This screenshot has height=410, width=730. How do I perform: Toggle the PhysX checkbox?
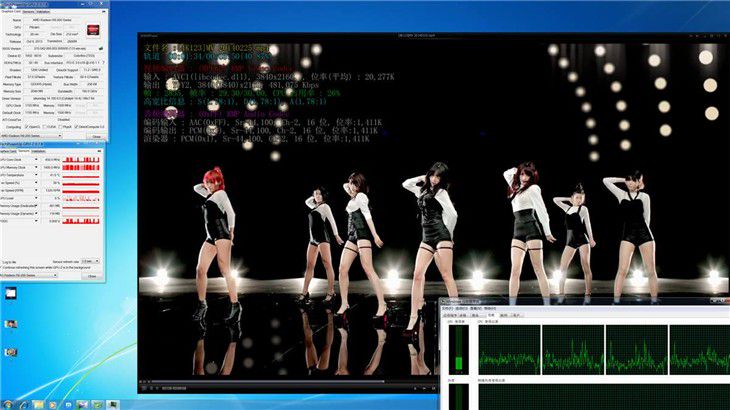pos(61,127)
